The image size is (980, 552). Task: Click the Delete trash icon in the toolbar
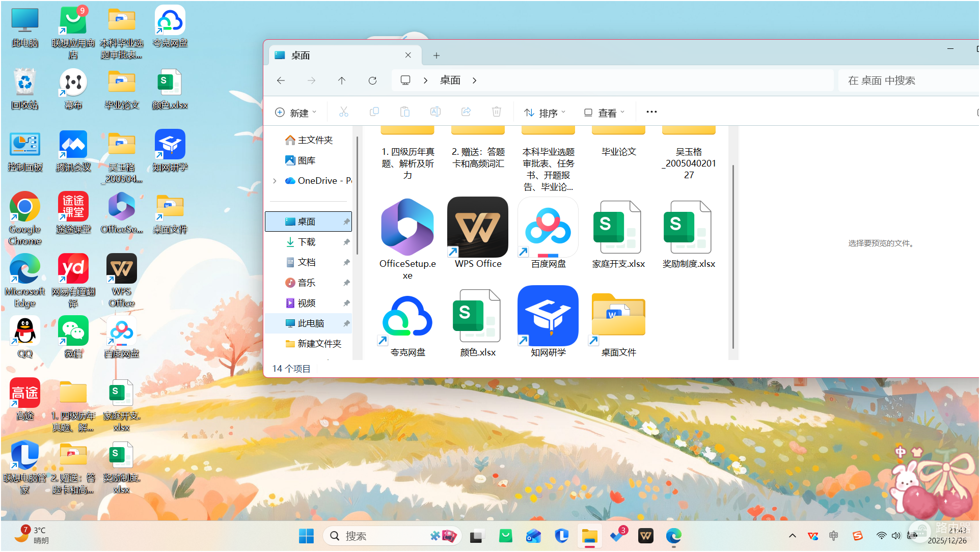coord(497,112)
